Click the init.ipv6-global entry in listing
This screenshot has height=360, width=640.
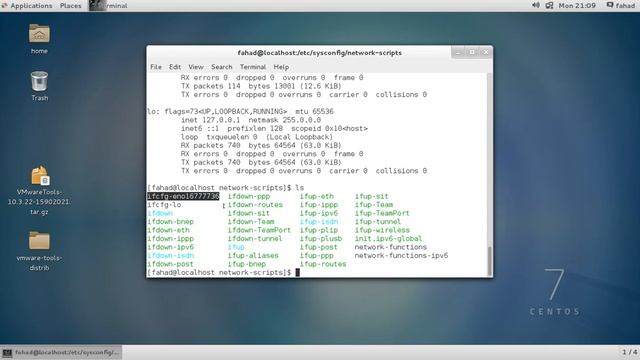click(x=388, y=239)
